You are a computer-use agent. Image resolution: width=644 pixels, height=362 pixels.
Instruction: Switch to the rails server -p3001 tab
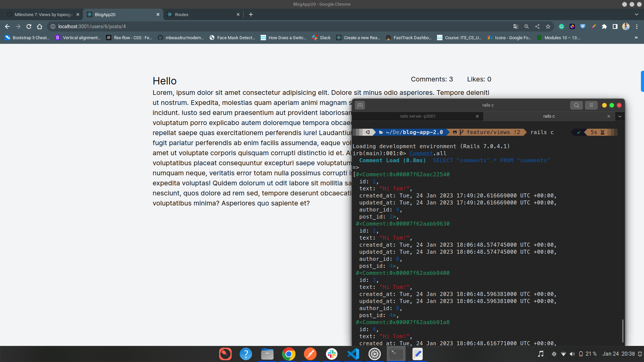[x=418, y=116]
